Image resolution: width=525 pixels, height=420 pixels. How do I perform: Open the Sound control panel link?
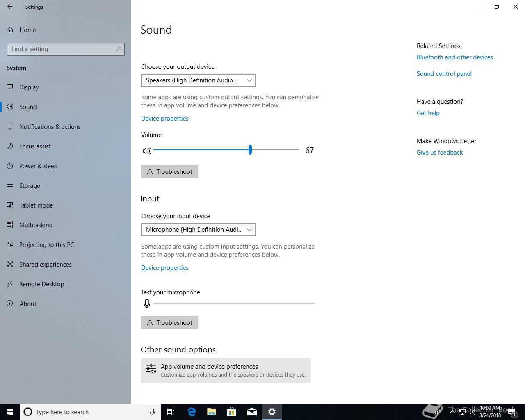444,74
